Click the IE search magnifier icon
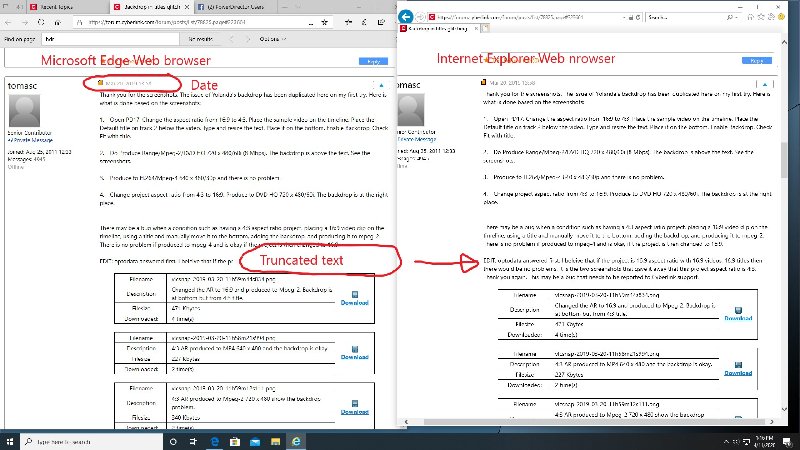This screenshot has height=450, width=800. coord(730,17)
